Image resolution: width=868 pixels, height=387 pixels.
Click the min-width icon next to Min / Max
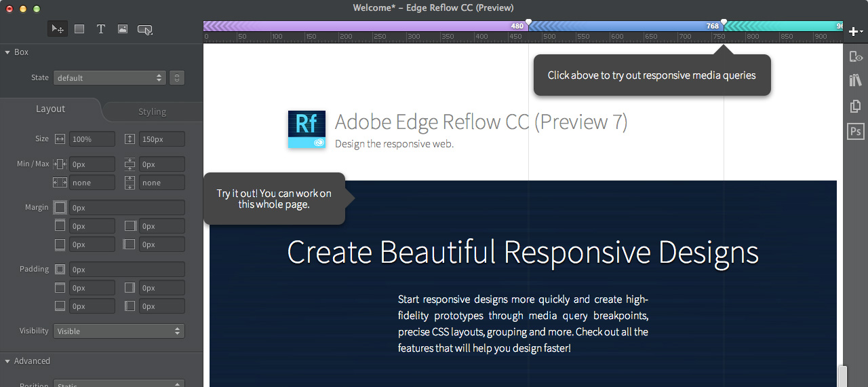[60, 164]
